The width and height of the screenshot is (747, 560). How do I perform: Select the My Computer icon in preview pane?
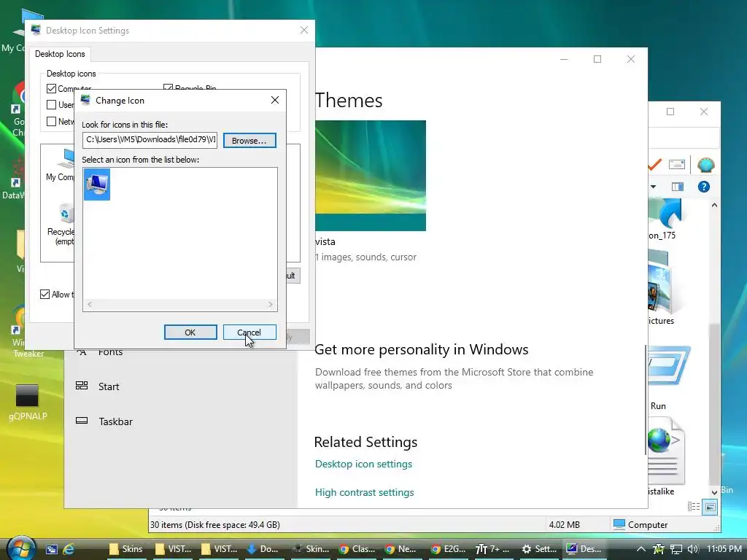click(x=61, y=166)
